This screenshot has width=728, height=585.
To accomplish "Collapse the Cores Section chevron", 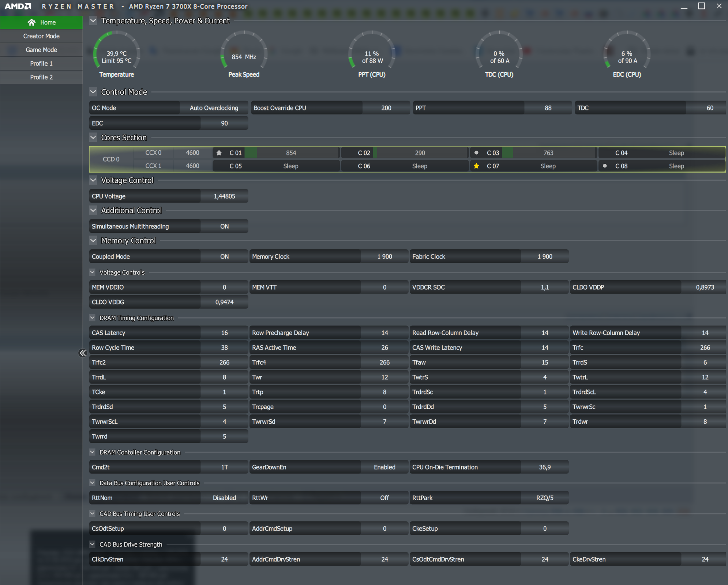I will tap(93, 137).
